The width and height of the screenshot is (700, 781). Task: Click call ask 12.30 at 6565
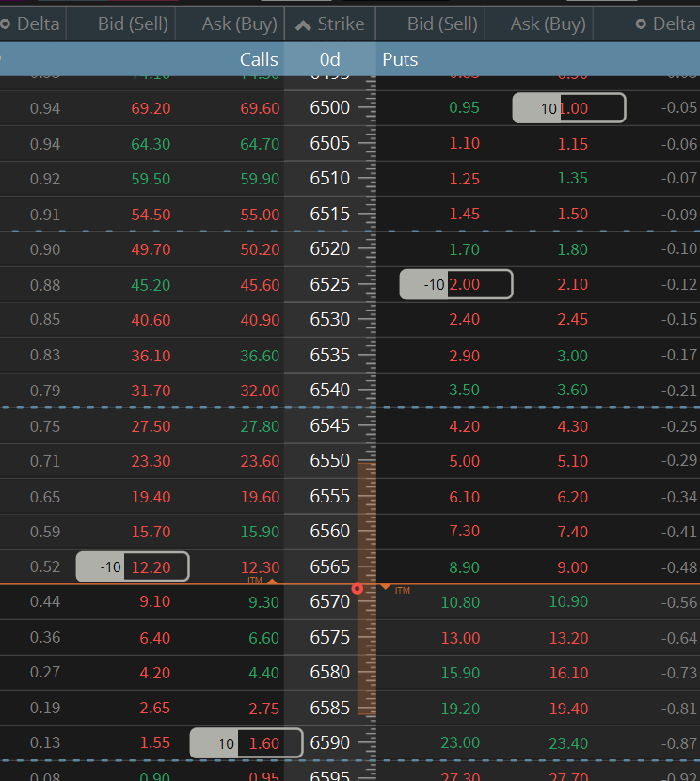click(260, 567)
